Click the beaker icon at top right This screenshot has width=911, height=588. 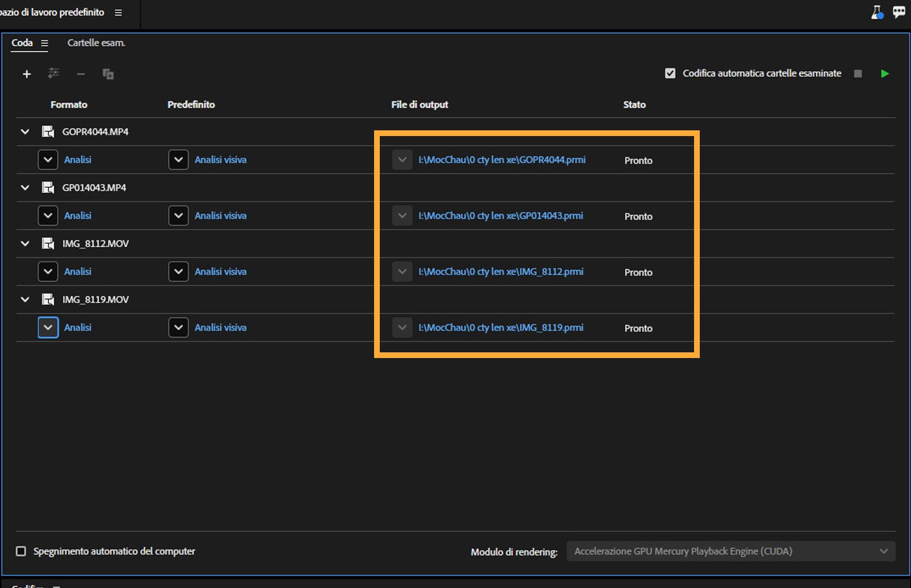877,13
